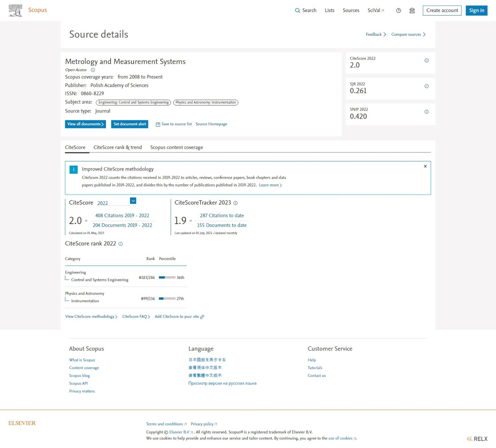Open the Learn more link in notice

tap(270, 185)
